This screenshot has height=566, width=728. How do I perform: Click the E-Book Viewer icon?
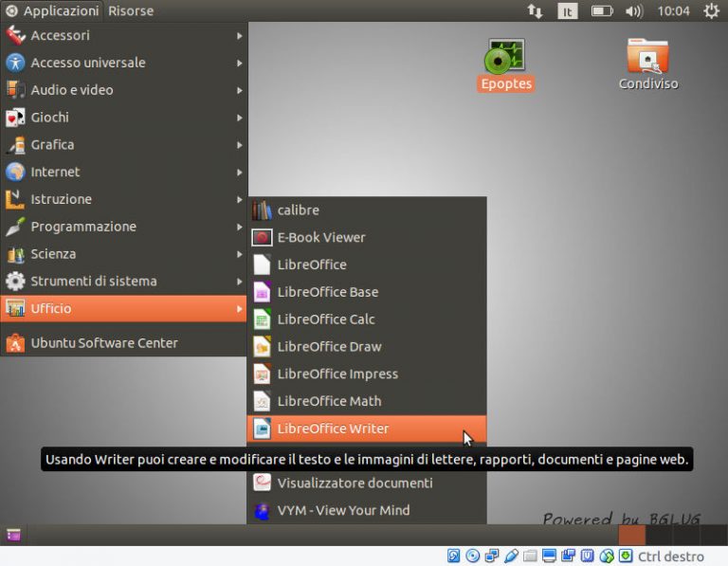click(x=262, y=238)
